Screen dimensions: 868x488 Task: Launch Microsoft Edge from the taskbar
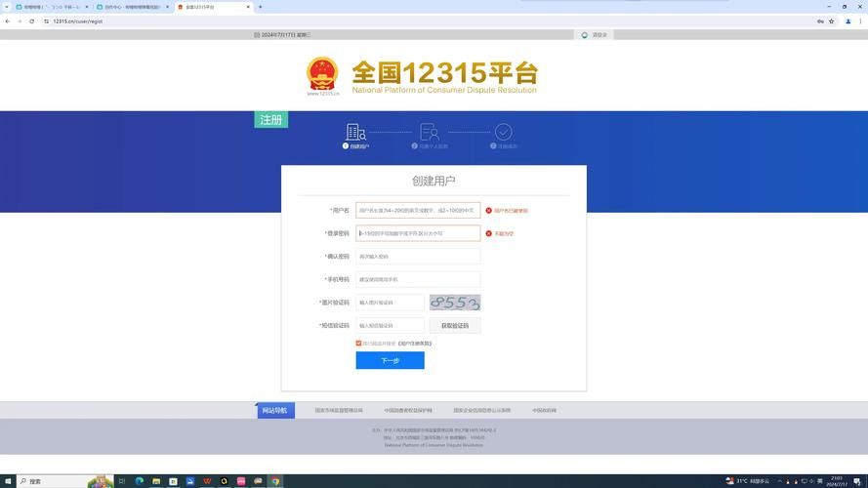click(x=140, y=481)
